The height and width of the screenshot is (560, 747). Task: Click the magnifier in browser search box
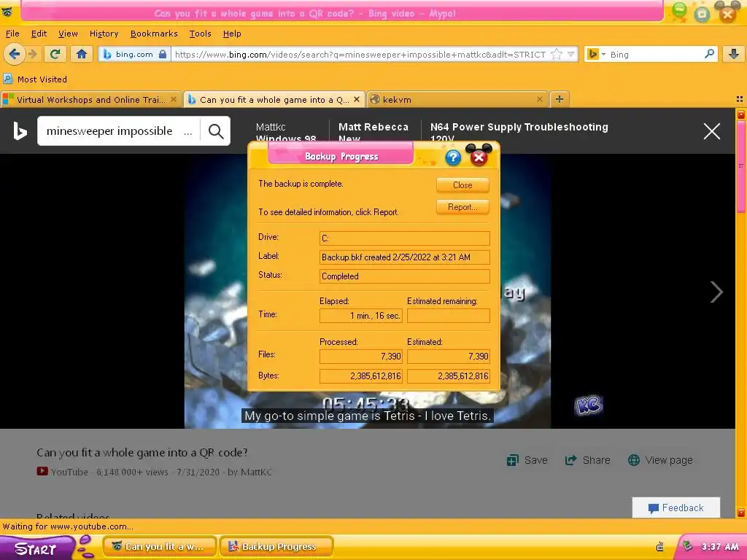[709, 54]
